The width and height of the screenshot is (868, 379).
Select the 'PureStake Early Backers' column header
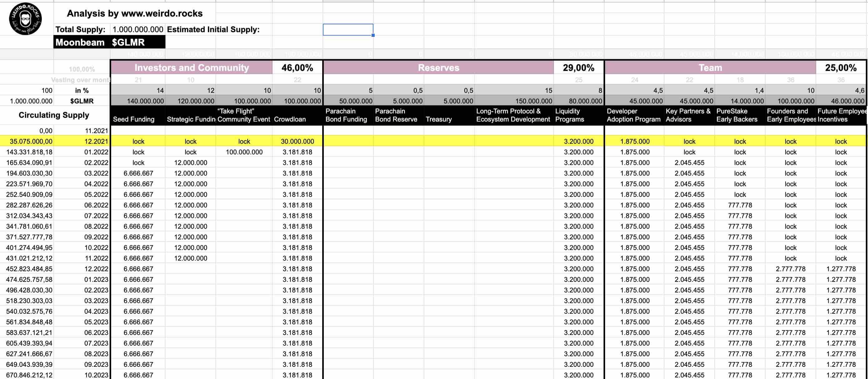(x=740, y=115)
